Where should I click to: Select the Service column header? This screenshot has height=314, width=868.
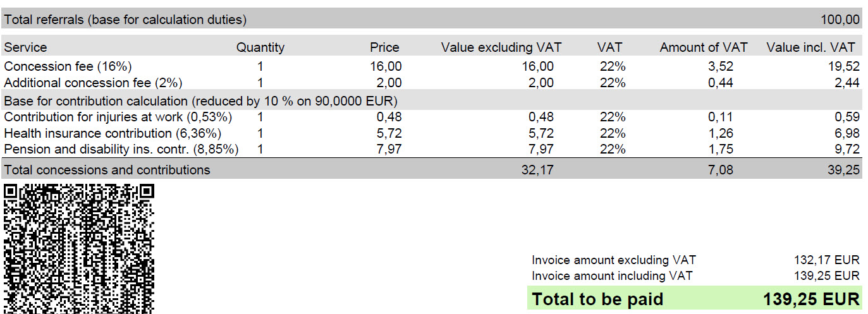[25, 47]
